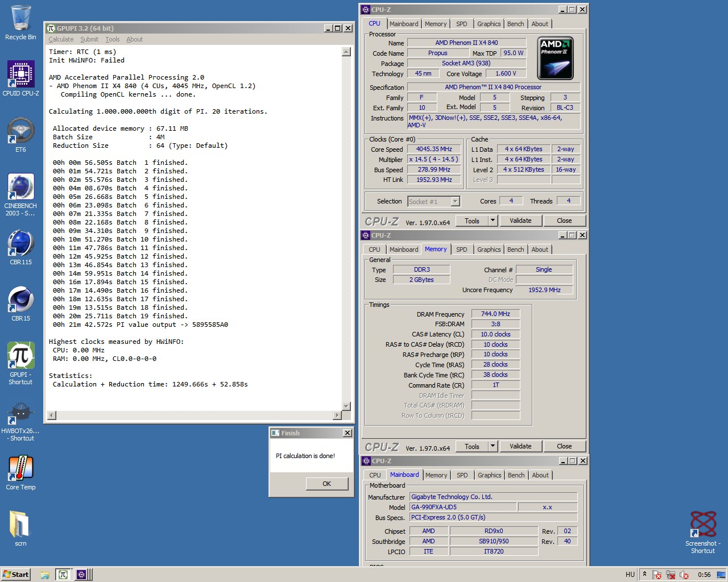Open the CPU tab in middle CPU-Z window

point(374,250)
